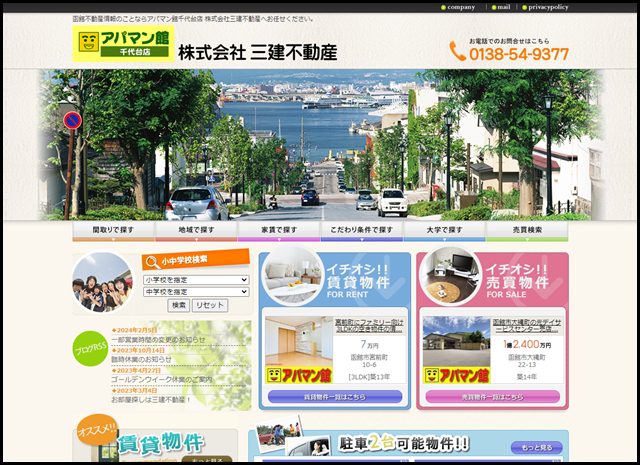Viewport: 640px width, 465px height.
Task: Click the アパマン館 千代台店 logo
Action: point(123,43)
